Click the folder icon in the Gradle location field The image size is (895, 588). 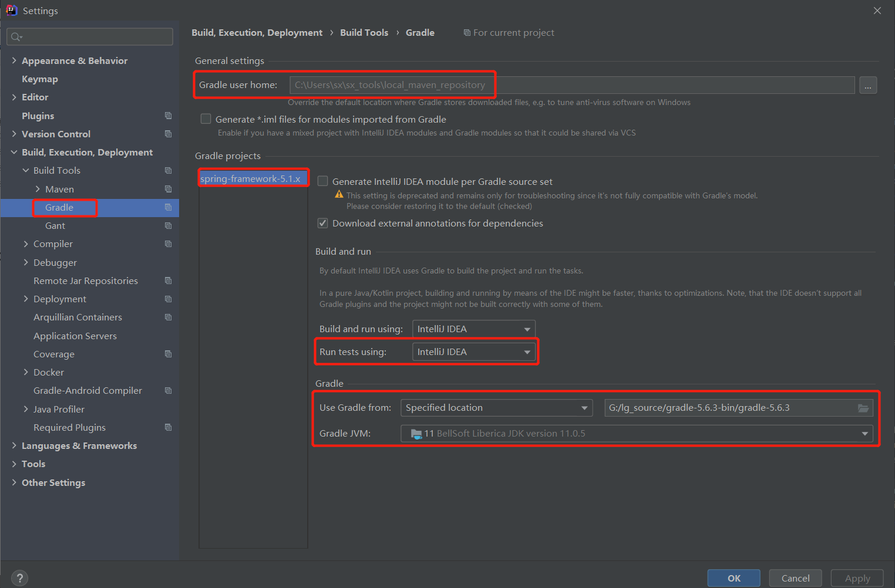coord(863,407)
